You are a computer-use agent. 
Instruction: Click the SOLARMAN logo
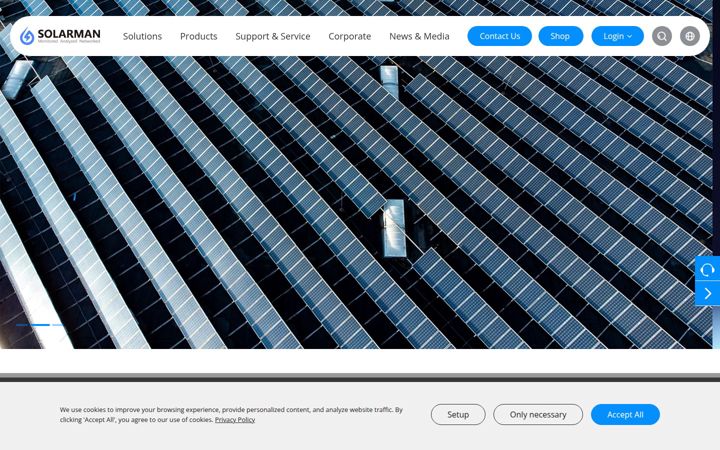click(60, 36)
